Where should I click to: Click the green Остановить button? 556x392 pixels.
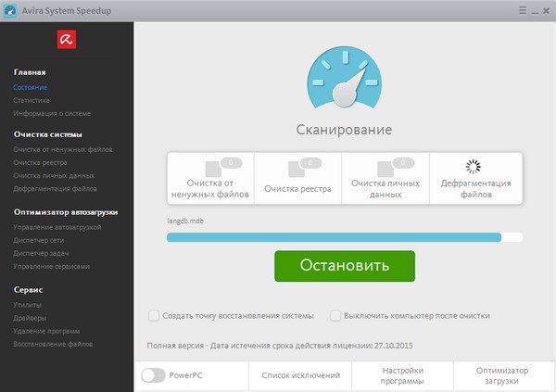click(345, 266)
